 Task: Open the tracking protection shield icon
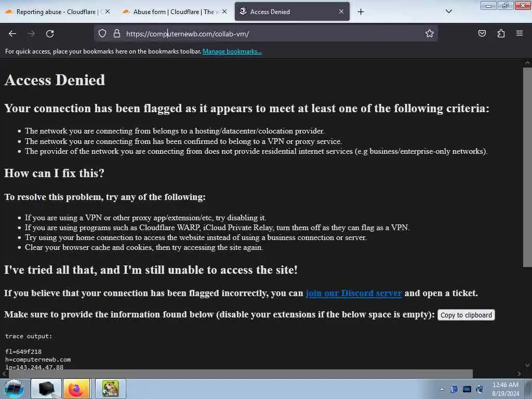click(102, 33)
